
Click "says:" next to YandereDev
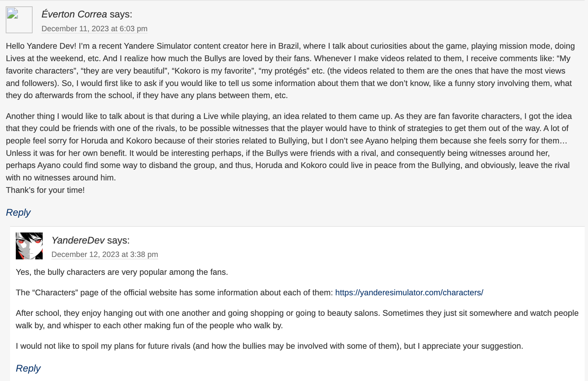click(118, 241)
